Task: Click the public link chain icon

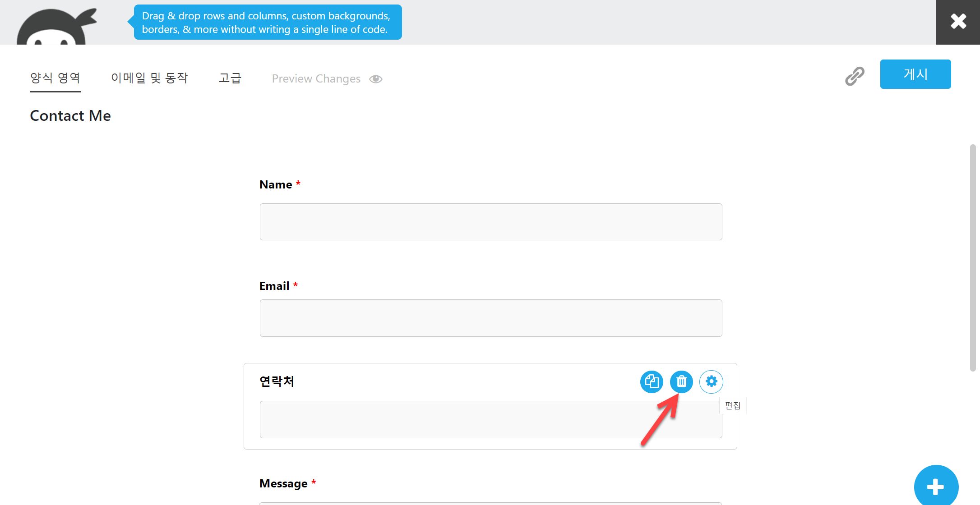Action: point(855,76)
